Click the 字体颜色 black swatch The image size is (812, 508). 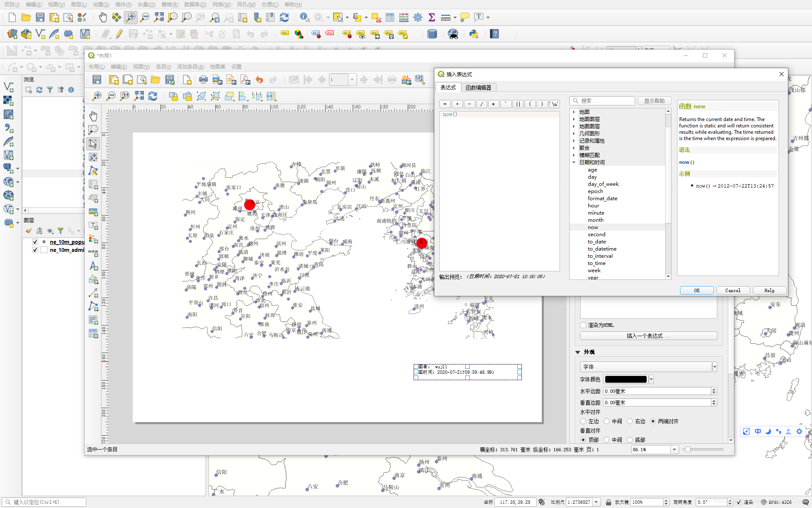pyautogui.click(x=625, y=379)
